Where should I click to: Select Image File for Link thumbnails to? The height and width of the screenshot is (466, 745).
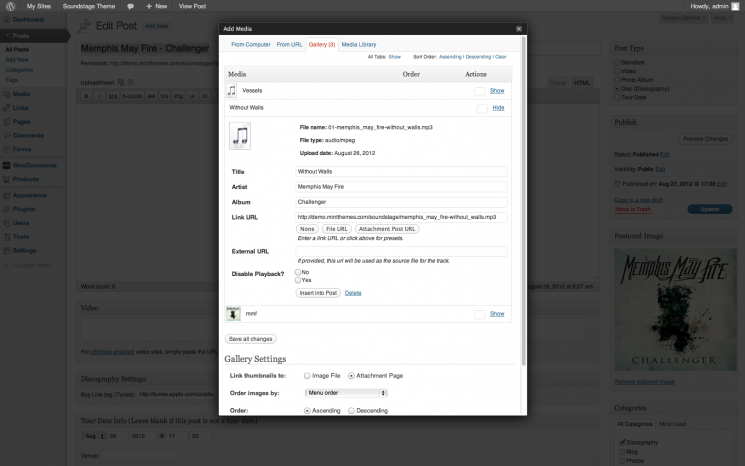tap(307, 376)
